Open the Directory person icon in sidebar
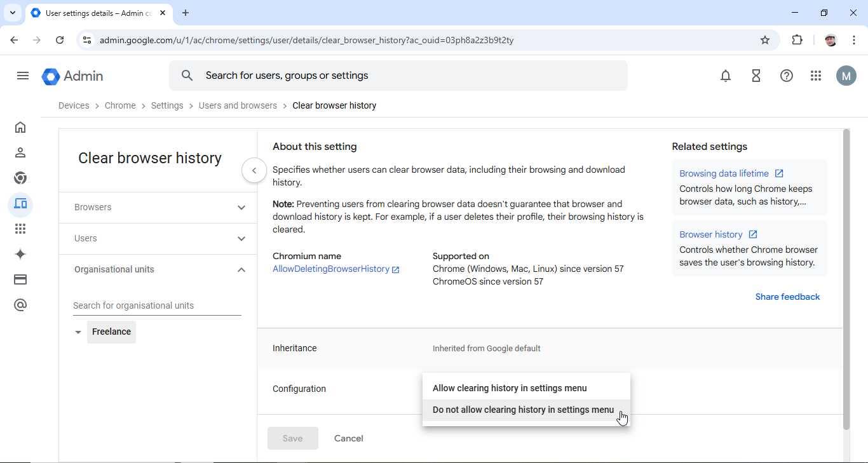This screenshot has width=868, height=463. coord(20,152)
